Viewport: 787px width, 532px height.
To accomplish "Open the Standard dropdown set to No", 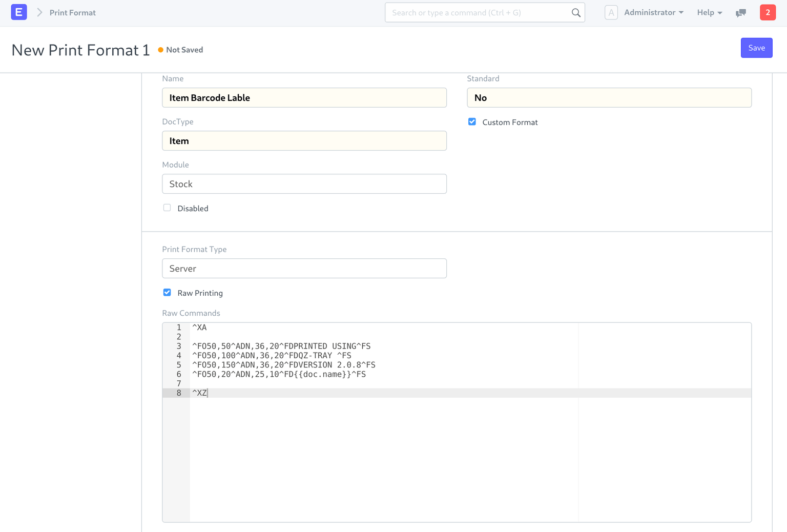I will (609, 98).
